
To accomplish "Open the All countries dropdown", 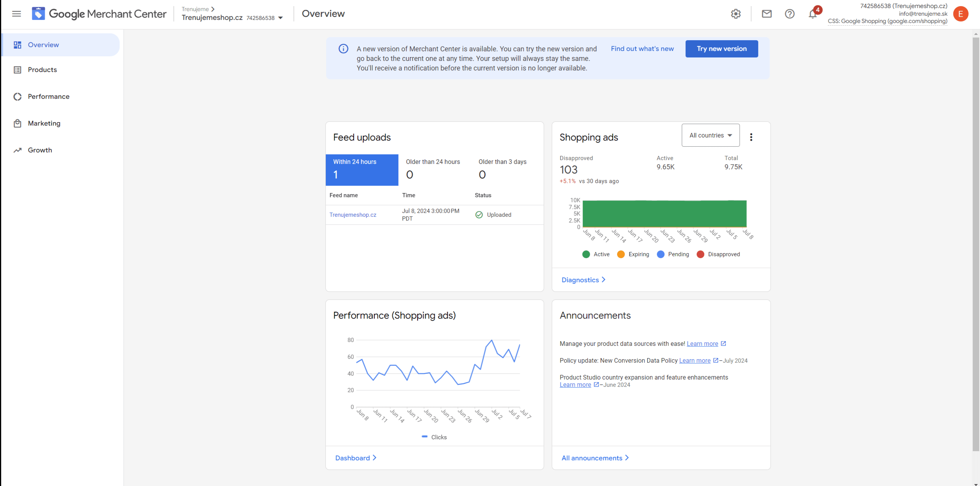I will coord(710,135).
